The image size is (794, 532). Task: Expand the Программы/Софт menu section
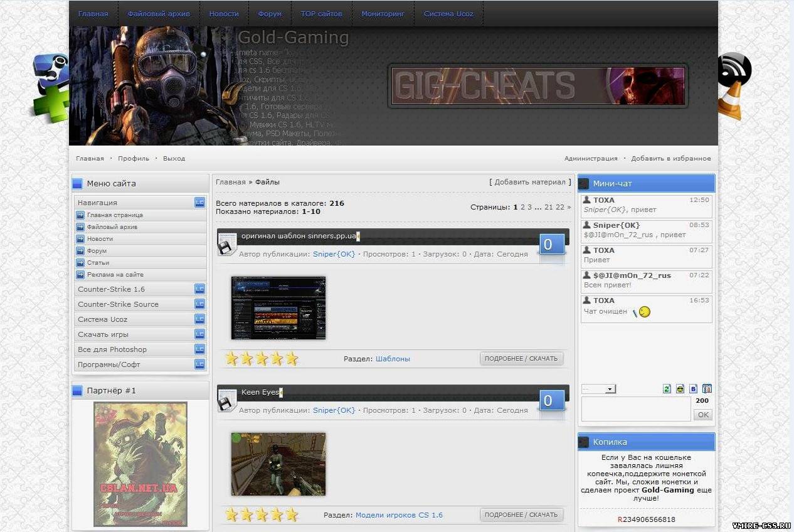point(199,364)
